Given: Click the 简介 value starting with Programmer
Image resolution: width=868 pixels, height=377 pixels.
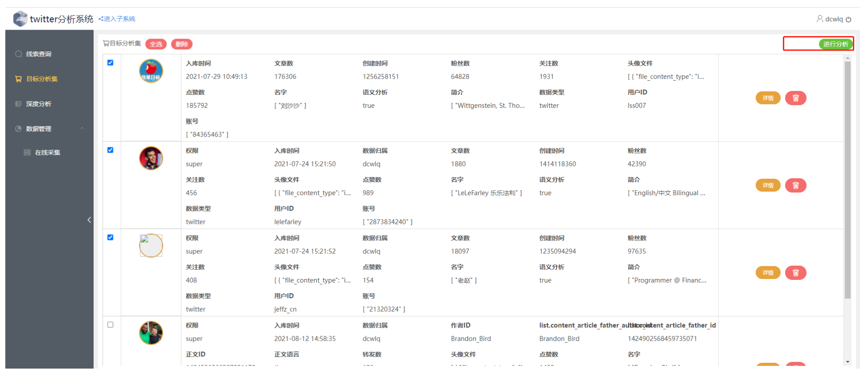Looking at the screenshot, I should (x=667, y=280).
